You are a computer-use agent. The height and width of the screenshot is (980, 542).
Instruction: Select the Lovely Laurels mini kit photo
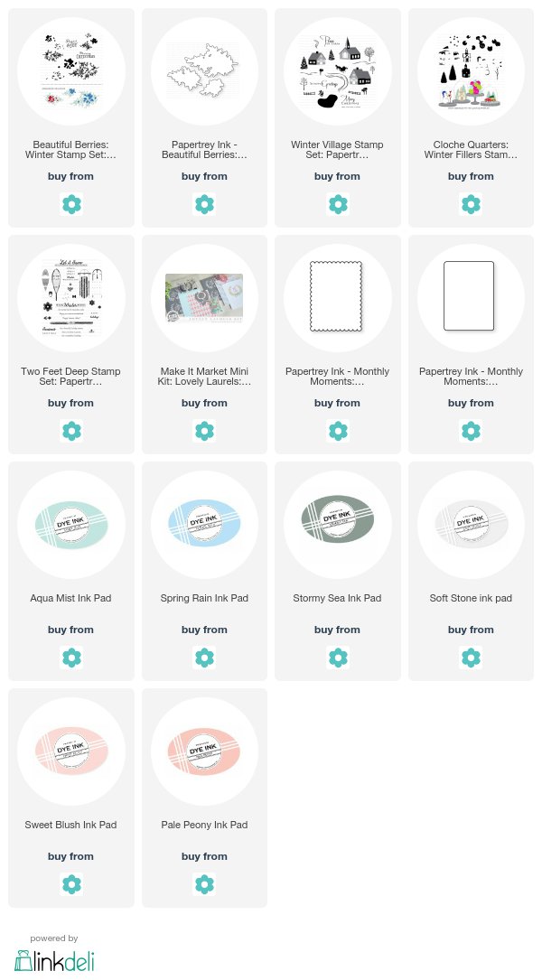click(204, 297)
